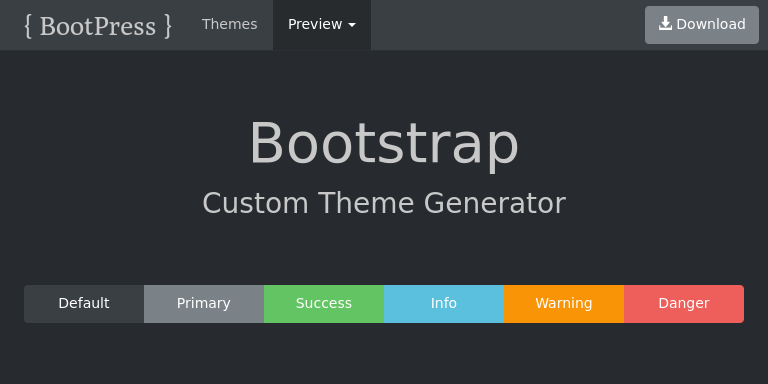Select the red Danger button
The height and width of the screenshot is (384, 768).
[684, 304]
